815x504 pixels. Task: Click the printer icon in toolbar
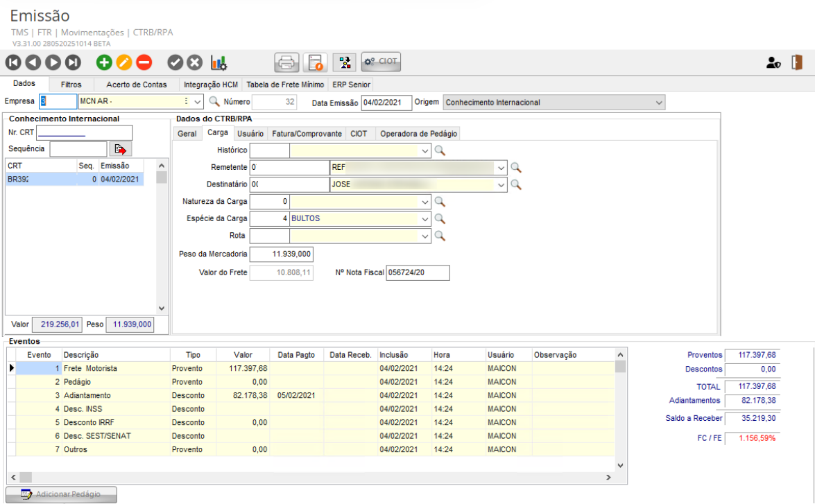point(286,62)
